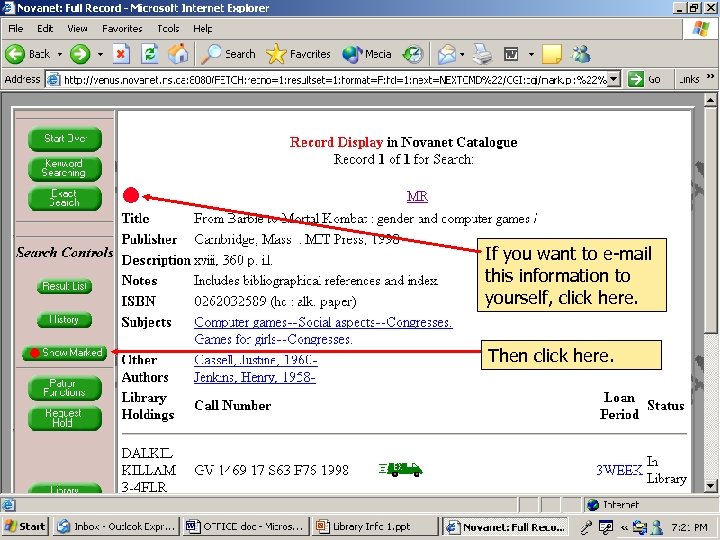Image resolution: width=720 pixels, height=540 pixels.
Task: Open the Edit button dropdown arrow
Action: (x=531, y=54)
